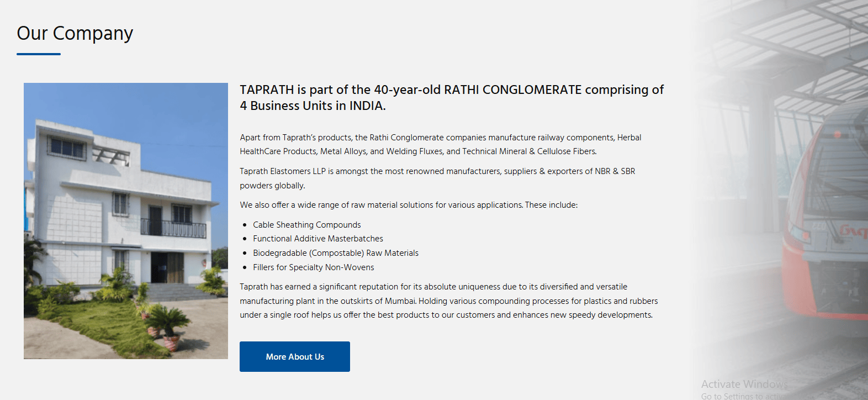Click the bullet dot before Fillers item

click(245, 268)
